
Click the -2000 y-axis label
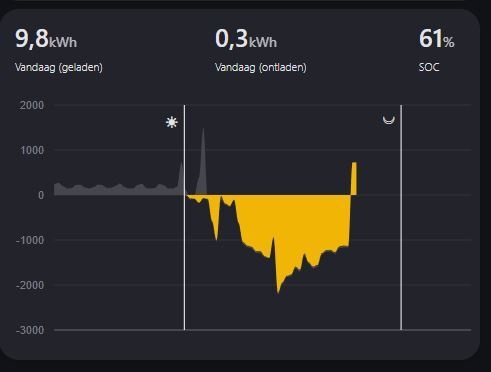(30, 285)
